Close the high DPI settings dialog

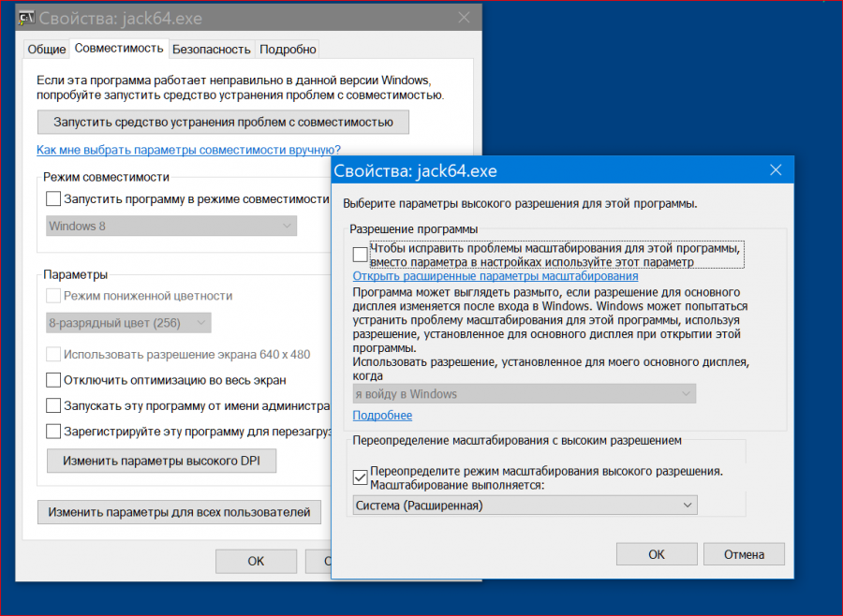[x=776, y=170]
